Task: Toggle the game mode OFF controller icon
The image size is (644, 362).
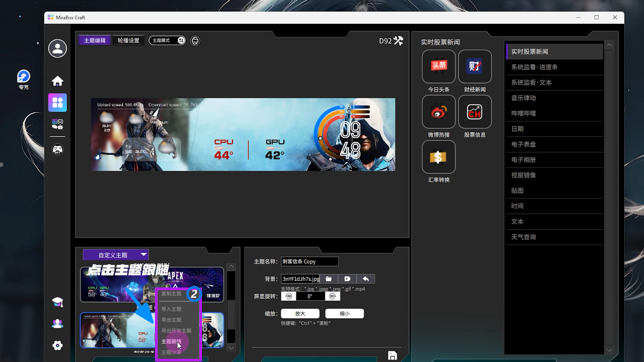Action: [x=57, y=149]
